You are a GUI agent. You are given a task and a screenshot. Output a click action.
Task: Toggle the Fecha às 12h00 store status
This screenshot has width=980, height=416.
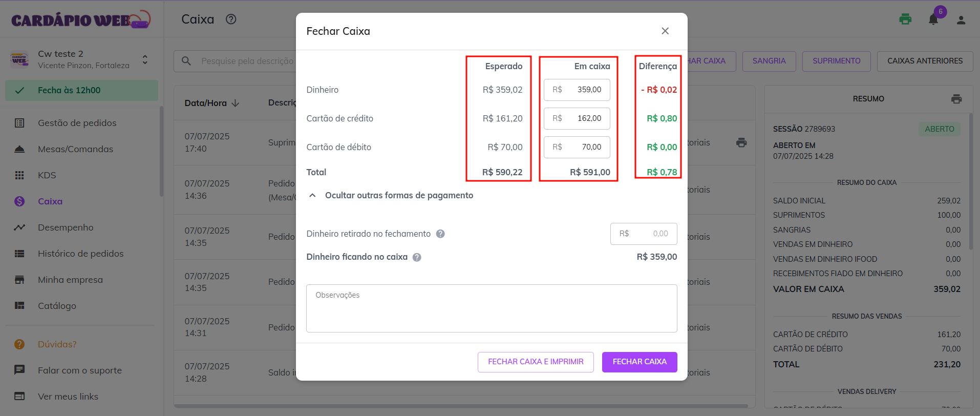click(81, 90)
